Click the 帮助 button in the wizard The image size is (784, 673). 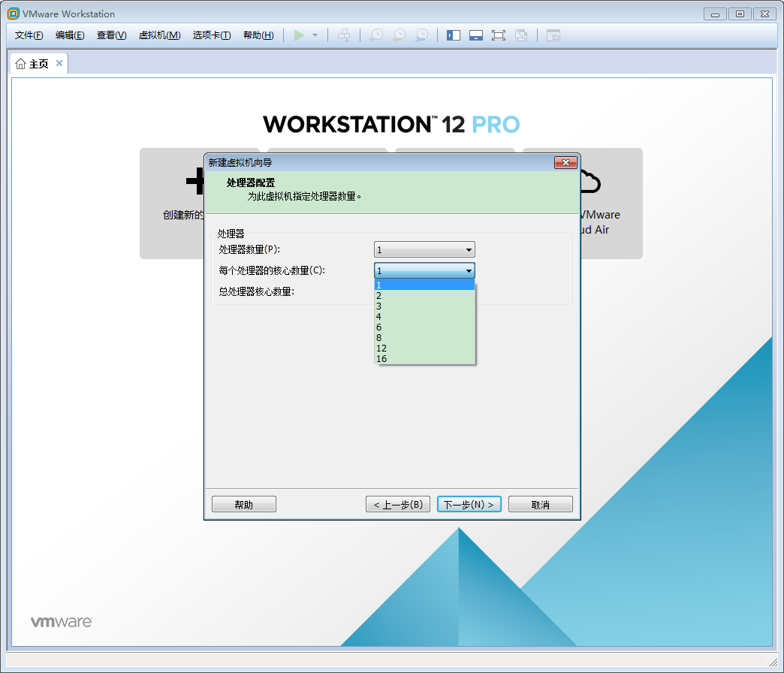[243, 503]
